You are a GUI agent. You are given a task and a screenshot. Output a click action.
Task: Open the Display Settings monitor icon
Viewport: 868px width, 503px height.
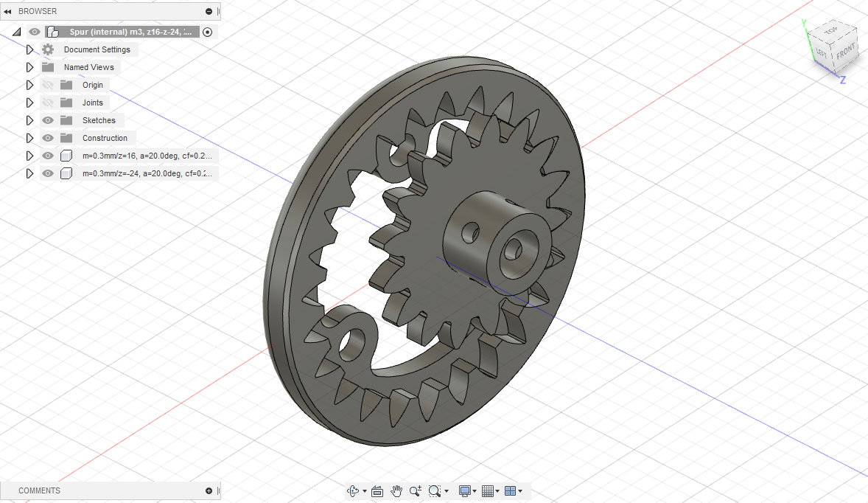465,490
